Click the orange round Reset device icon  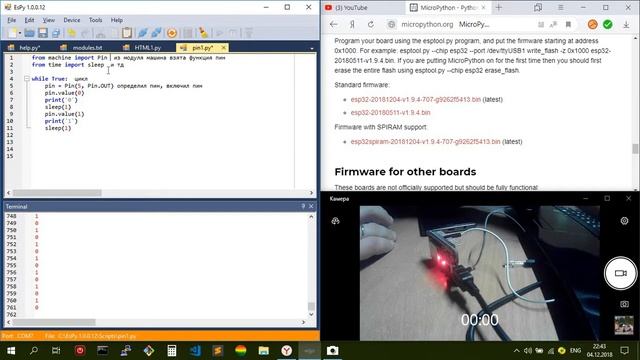pyautogui.click(x=172, y=33)
